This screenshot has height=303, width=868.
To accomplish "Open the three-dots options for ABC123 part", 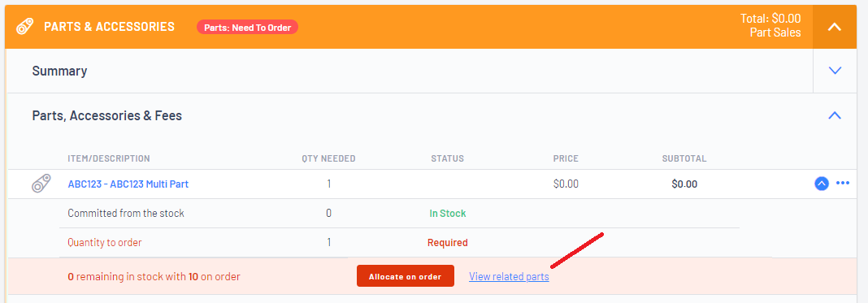I will pyautogui.click(x=843, y=183).
